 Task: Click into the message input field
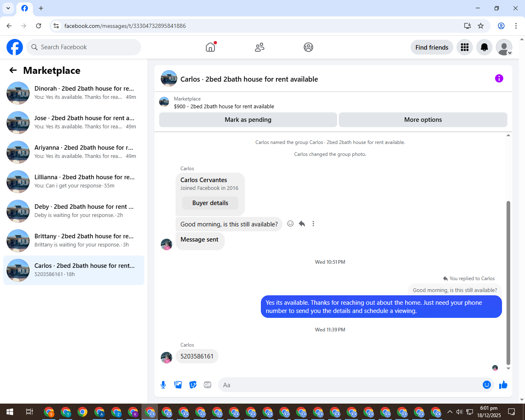351,385
